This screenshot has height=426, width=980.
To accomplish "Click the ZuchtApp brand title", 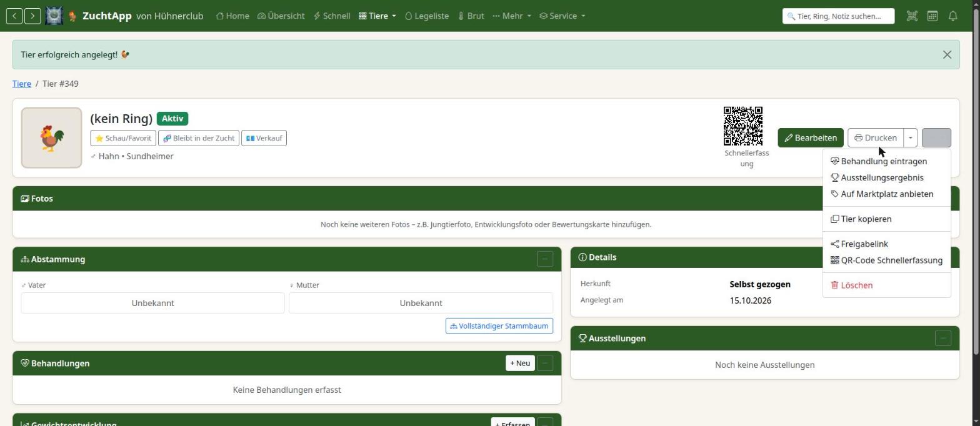I will coord(107,16).
